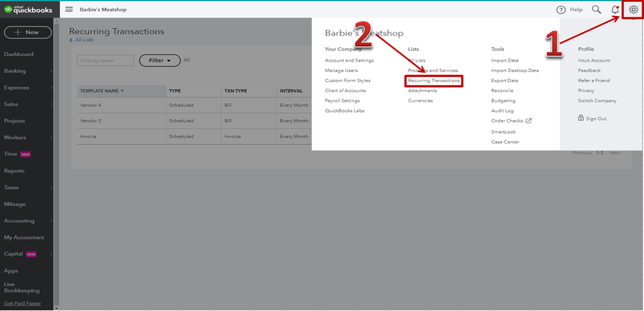Expand the Workers sidebar submenu

[52, 137]
